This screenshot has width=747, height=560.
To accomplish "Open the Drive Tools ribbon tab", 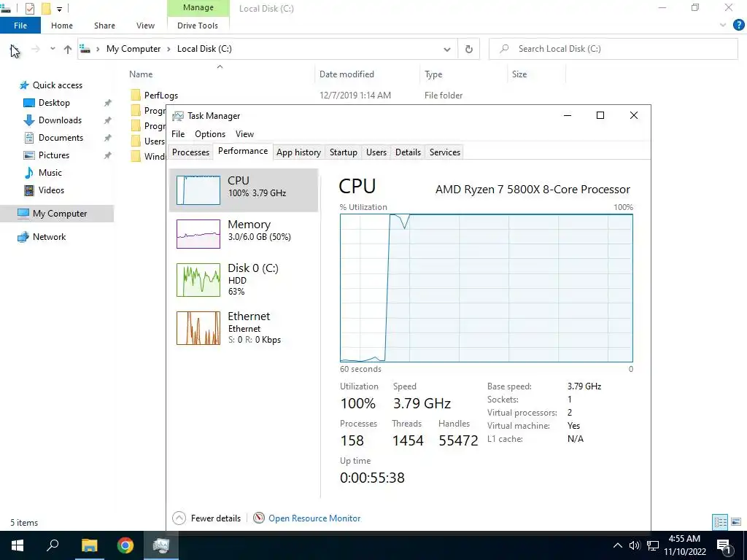I will (x=198, y=26).
